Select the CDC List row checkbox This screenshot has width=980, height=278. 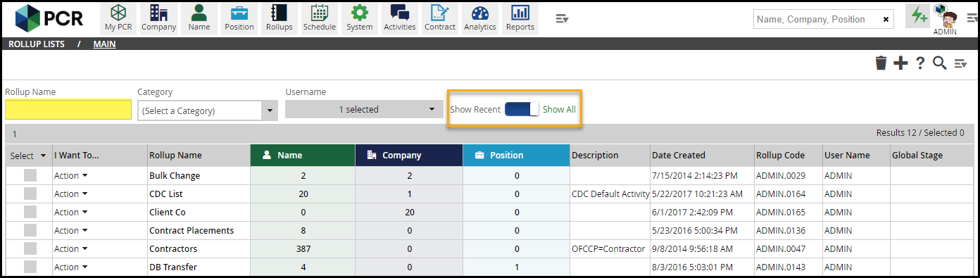click(x=30, y=194)
